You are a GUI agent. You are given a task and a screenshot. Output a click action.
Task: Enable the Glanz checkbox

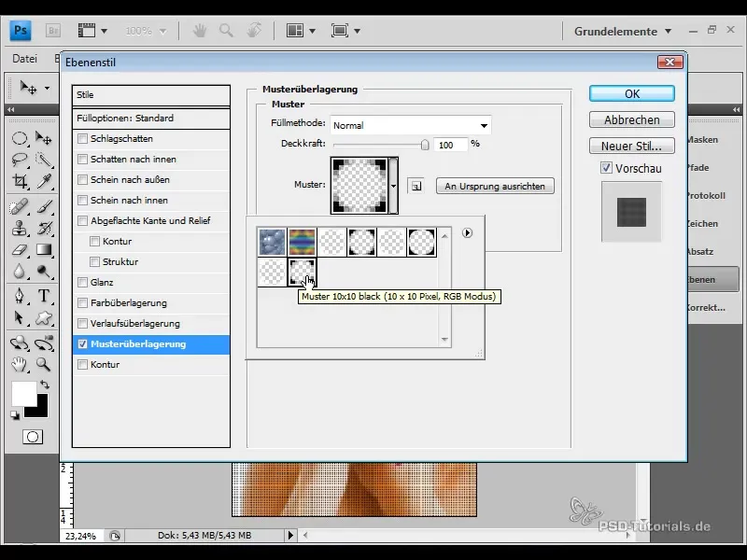coord(82,283)
